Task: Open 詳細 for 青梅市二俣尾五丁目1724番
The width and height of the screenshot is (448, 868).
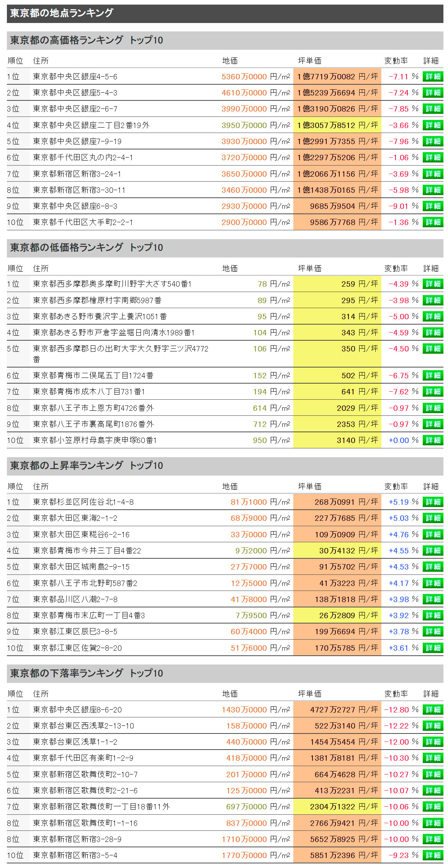Action: coord(433,376)
